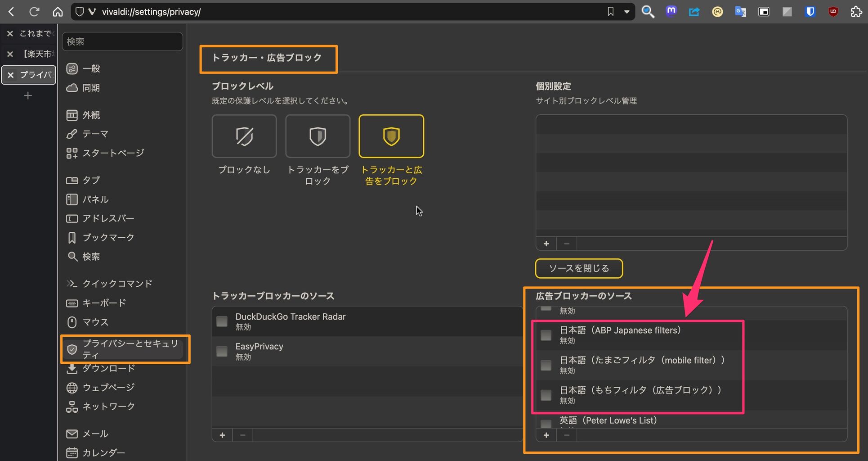Add a new tab with plus

tap(28, 95)
